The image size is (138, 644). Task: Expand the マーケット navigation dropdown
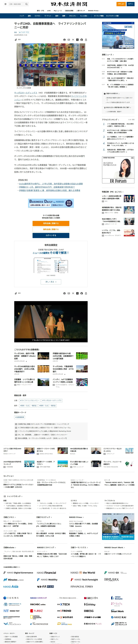(49, 16)
